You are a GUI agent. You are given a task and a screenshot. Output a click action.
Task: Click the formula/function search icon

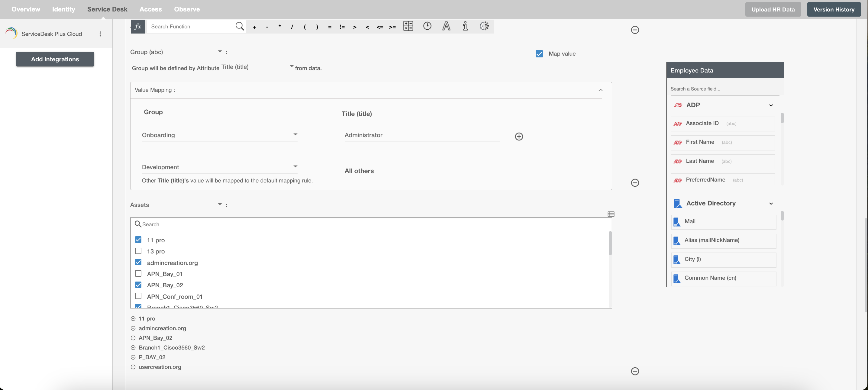tap(239, 26)
